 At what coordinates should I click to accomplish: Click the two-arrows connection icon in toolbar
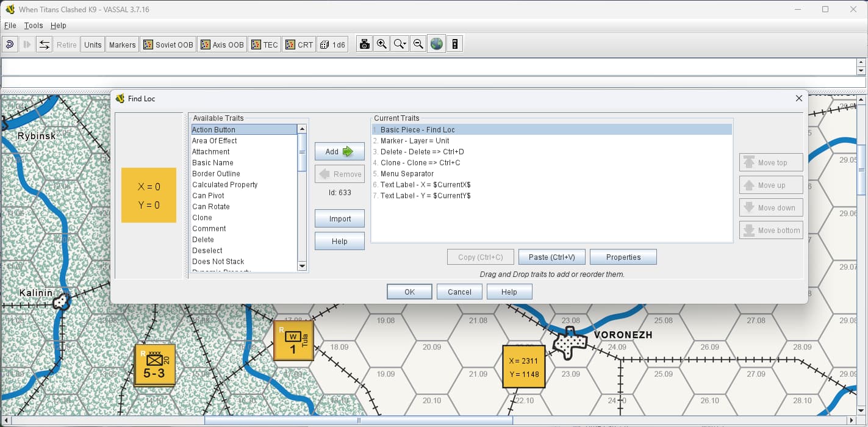click(44, 45)
